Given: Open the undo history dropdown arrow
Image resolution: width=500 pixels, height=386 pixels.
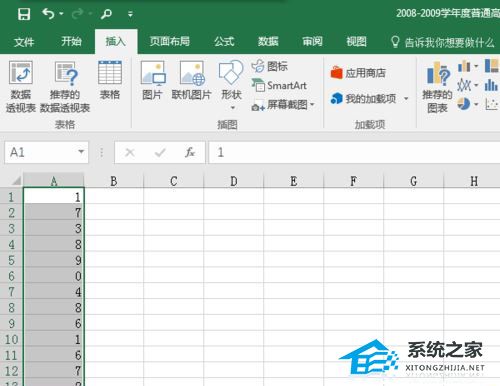Looking at the screenshot, I should tap(61, 14).
